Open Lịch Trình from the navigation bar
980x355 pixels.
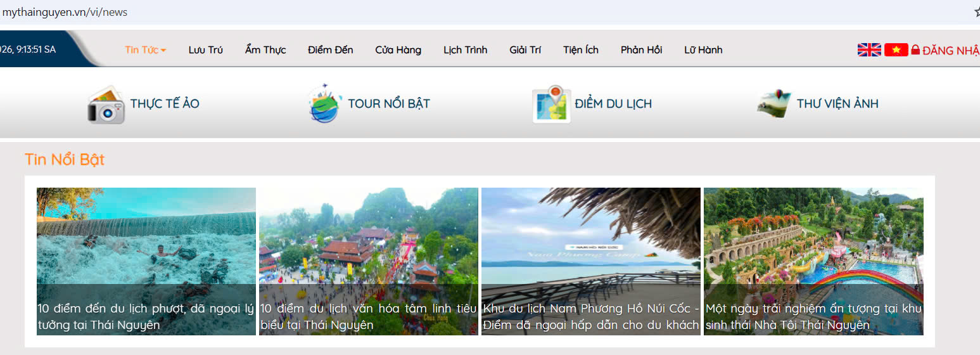465,50
